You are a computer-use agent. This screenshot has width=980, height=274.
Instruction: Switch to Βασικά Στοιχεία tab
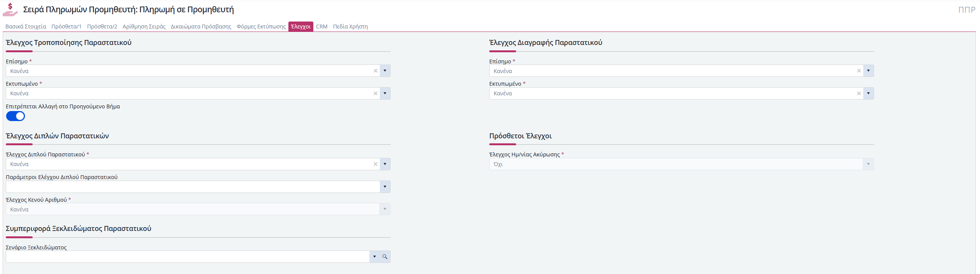[x=26, y=27]
